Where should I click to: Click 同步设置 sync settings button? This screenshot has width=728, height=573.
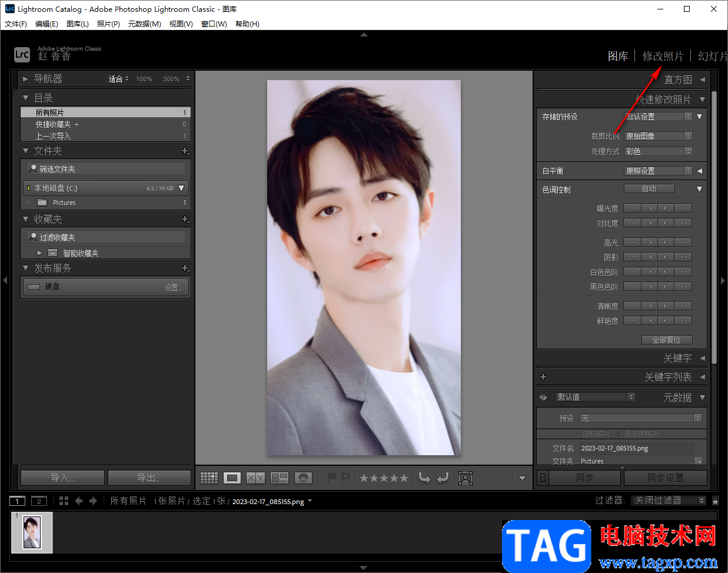666,478
